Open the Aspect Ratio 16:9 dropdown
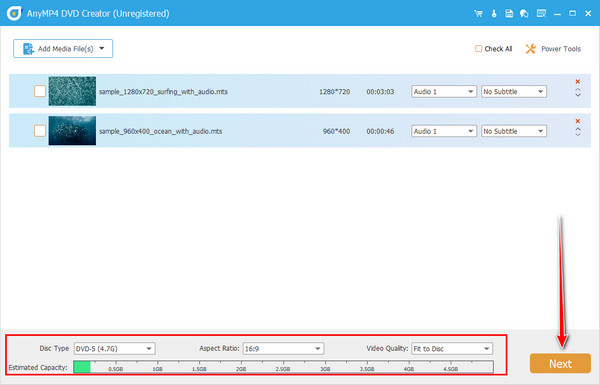Image resolution: width=600 pixels, height=385 pixels. tap(283, 349)
